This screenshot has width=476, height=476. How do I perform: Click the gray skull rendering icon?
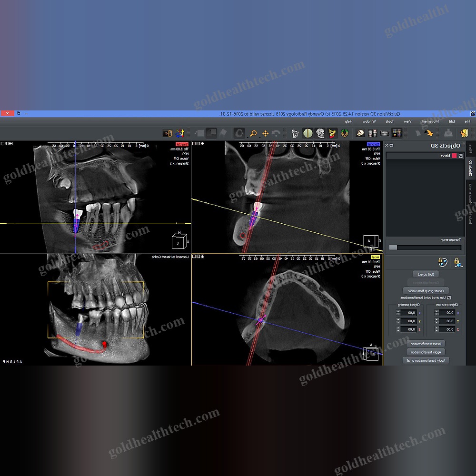(x=320, y=133)
